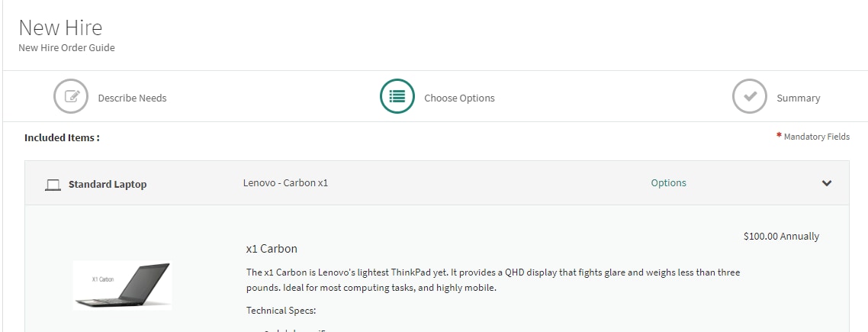Click the Describe Needs pencil step icon
The width and height of the screenshot is (868, 332).
pyautogui.click(x=71, y=96)
